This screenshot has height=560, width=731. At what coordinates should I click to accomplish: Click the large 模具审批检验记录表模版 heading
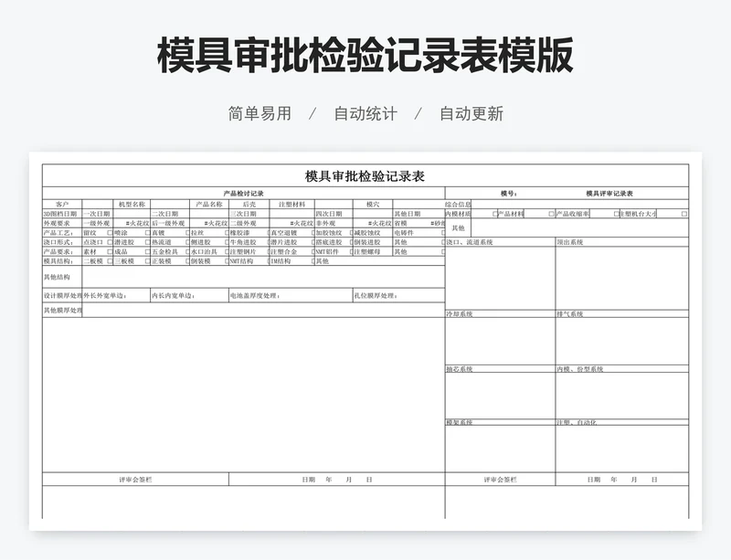tap(365, 56)
